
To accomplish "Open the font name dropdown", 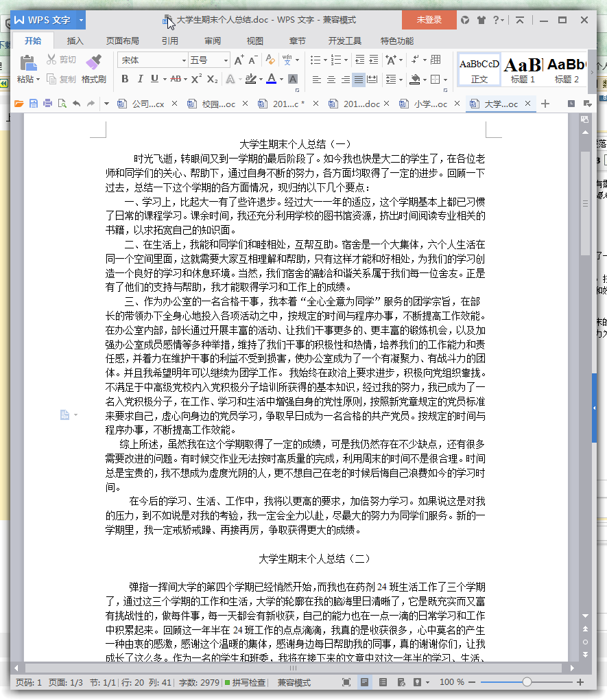I will coord(182,60).
